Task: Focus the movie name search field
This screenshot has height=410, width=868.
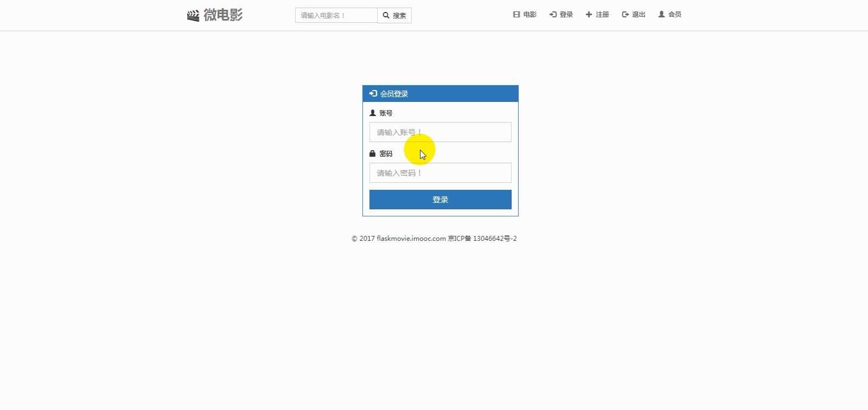Action: pos(336,15)
